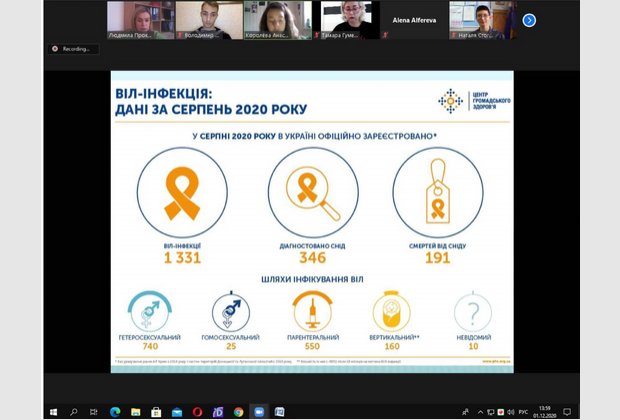Select the Alena Alfereva participant tile

click(x=413, y=20)
